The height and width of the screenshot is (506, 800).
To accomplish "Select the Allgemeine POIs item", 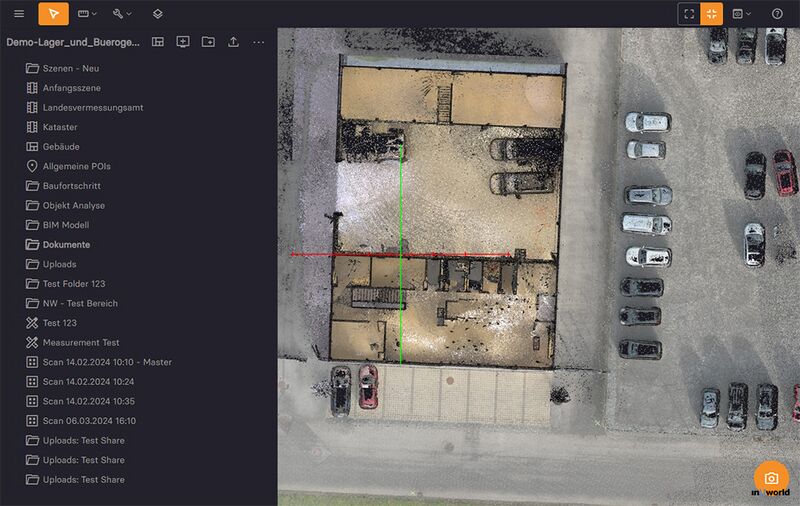I will pyautogui.click(x=79, y=166).
